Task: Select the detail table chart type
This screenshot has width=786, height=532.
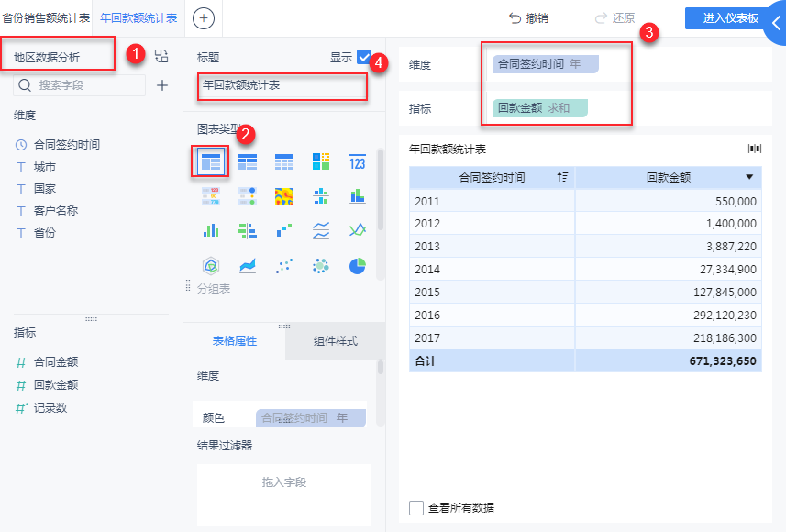Action: pyautogui.click(x=284, y=162)
